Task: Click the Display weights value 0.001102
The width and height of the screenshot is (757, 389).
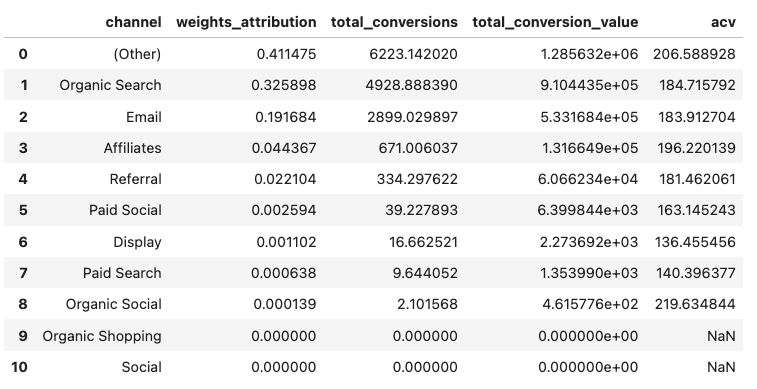Action: pyautogui.click(x=286, y=242)
